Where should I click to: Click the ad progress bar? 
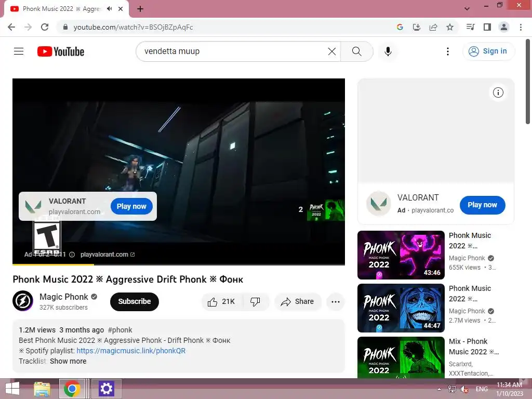click(x=179, y=264)
